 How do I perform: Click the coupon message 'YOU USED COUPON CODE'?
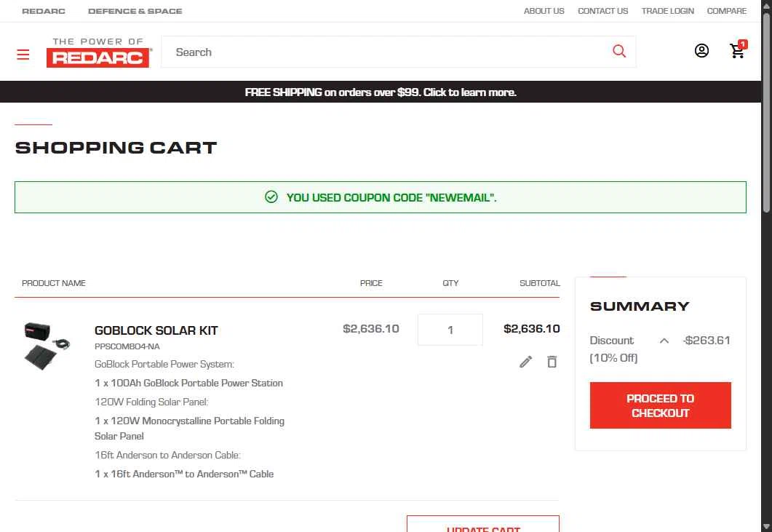click(x=391, y=197)
